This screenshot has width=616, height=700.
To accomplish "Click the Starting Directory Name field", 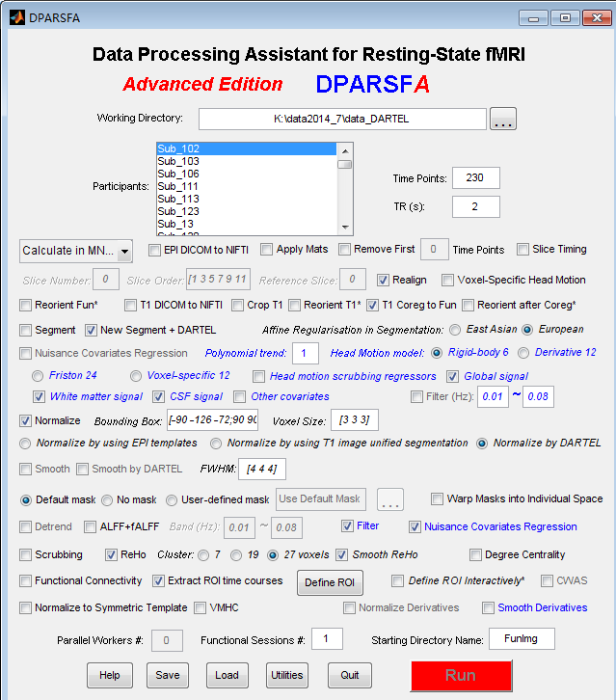I will 522,639.
